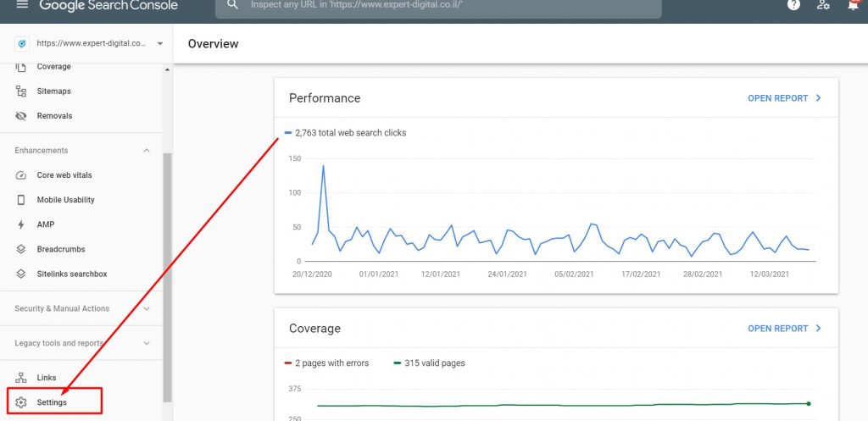
Task: Open the hamburger navigation menu
Action: pos(22,5)
